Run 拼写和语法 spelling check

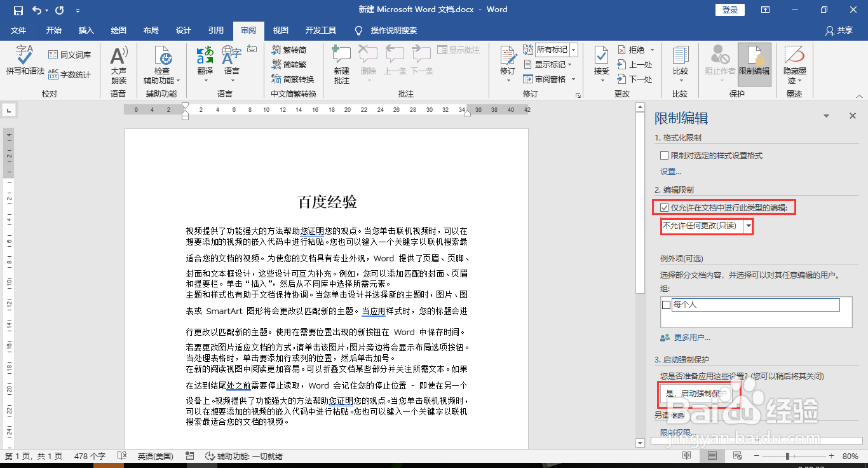(25, 61)
